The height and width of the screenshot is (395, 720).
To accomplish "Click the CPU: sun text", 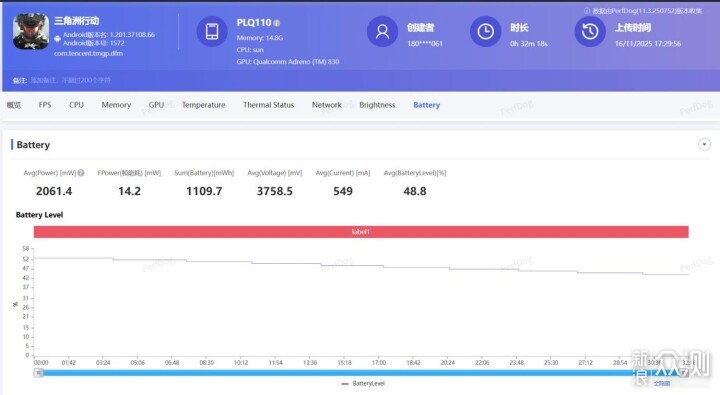I will point(250,50).
